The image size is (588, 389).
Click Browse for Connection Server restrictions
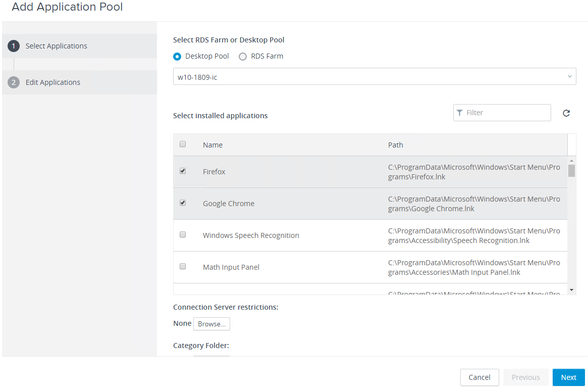(211, 324)
